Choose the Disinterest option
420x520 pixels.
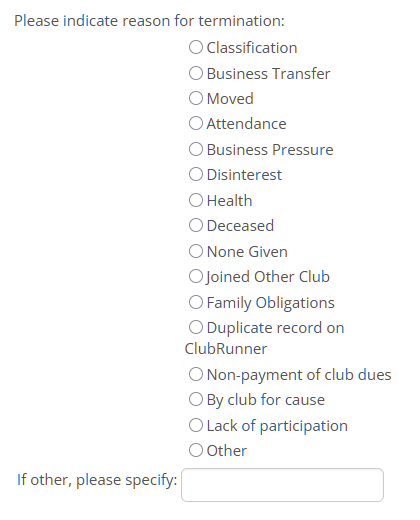(196, 174)
